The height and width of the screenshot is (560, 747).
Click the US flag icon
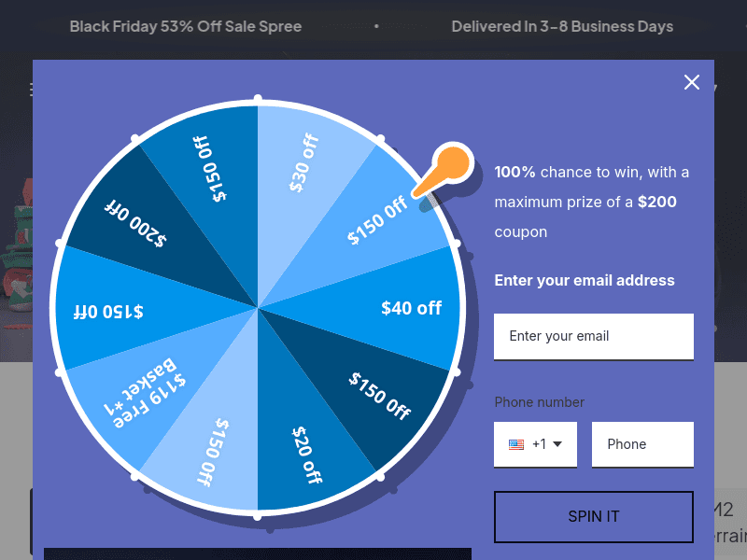[x=516, y=444]
